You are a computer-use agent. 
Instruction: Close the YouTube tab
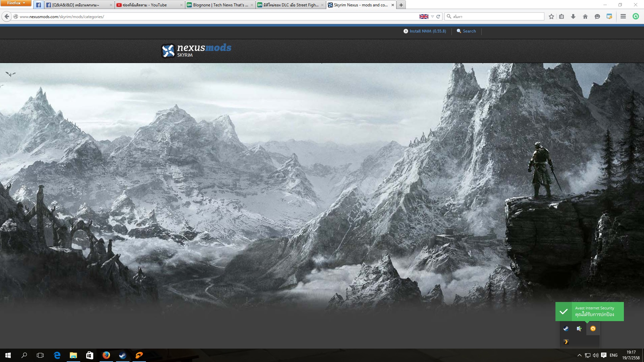click(181, 5)
